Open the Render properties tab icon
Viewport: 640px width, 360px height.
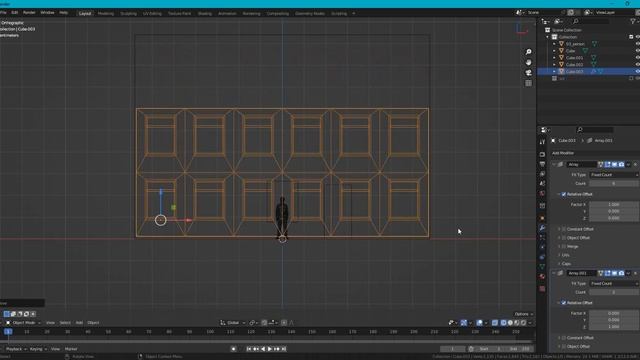[542, 154]
